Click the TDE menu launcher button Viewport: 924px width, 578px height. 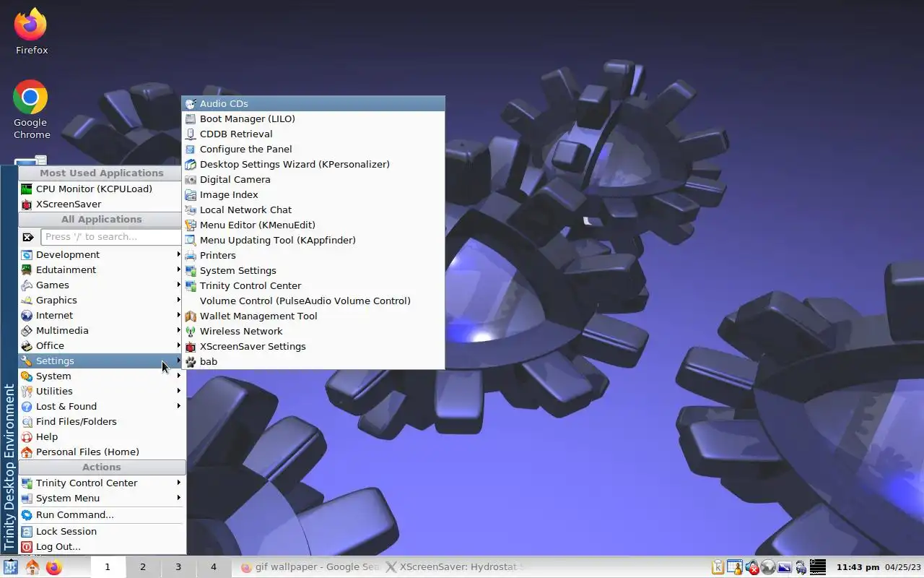(10, 567)
